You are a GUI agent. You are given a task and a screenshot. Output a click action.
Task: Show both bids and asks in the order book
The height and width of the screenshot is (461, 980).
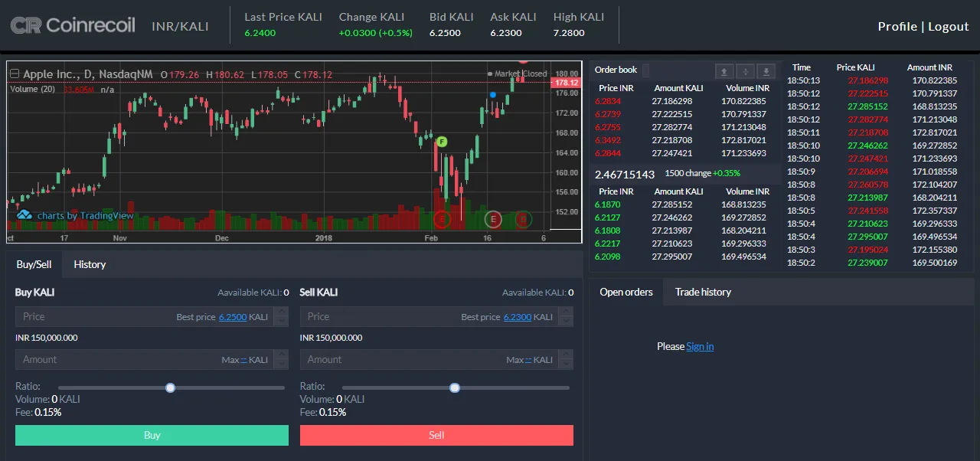[745, 71]
